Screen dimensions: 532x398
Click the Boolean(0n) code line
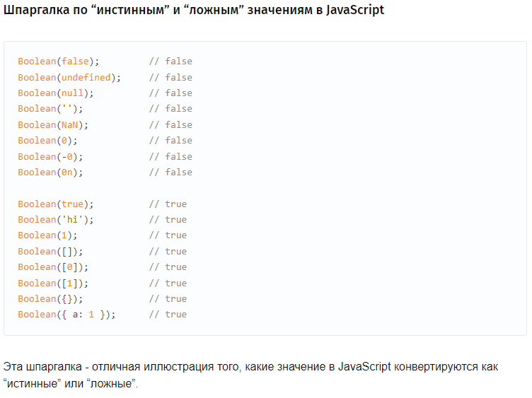click(105, 172)
